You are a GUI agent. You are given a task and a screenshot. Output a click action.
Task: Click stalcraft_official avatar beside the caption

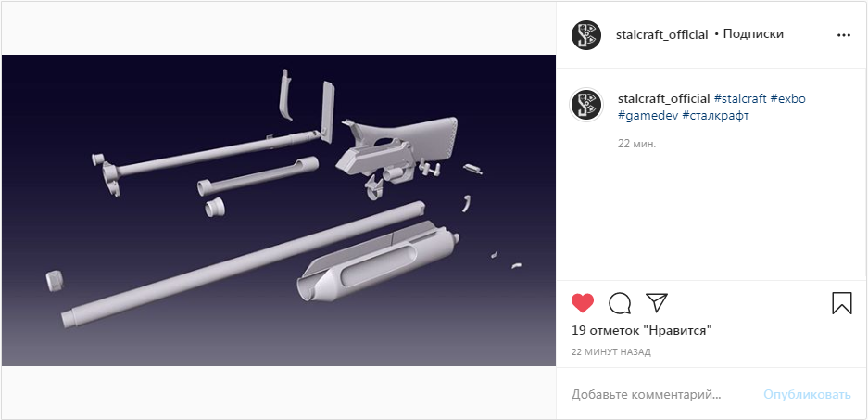click(x=586, y=104)
